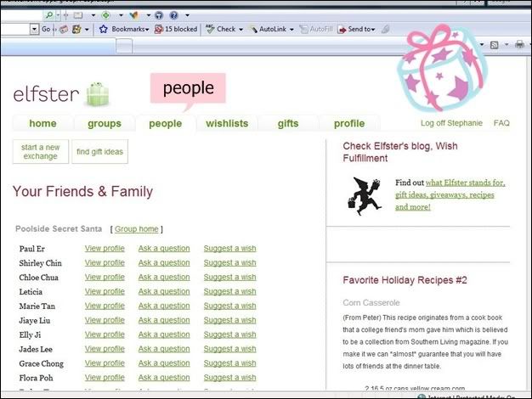Open the search box dropdown arrow before Go
This screenshot has width=532, height=399.
(x=34, y=29)
